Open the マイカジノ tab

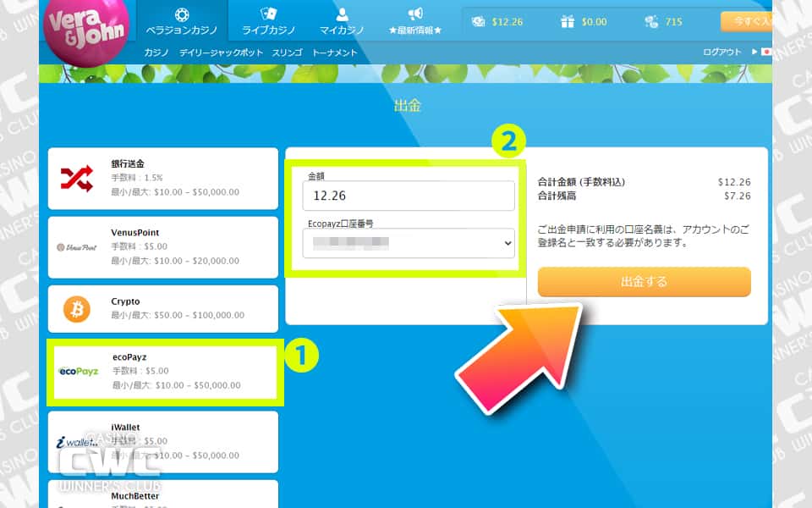(342, 21)
